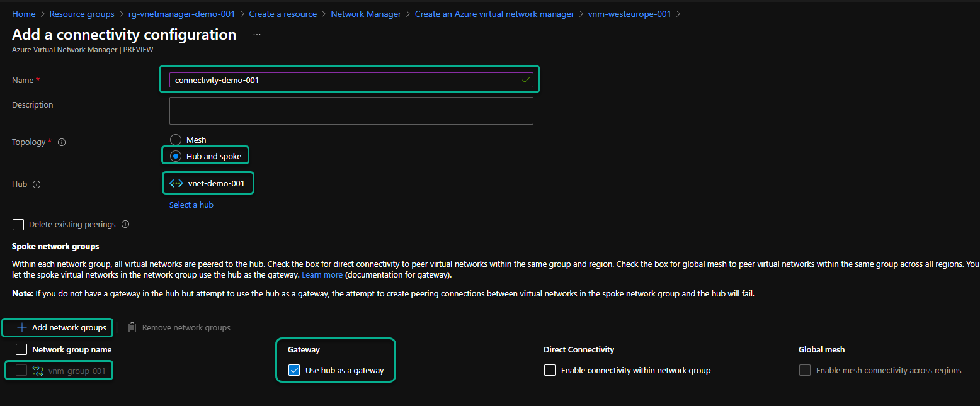Click the Name input field
980x406 pixels.
pyautogui.click(x=351, y=80)
